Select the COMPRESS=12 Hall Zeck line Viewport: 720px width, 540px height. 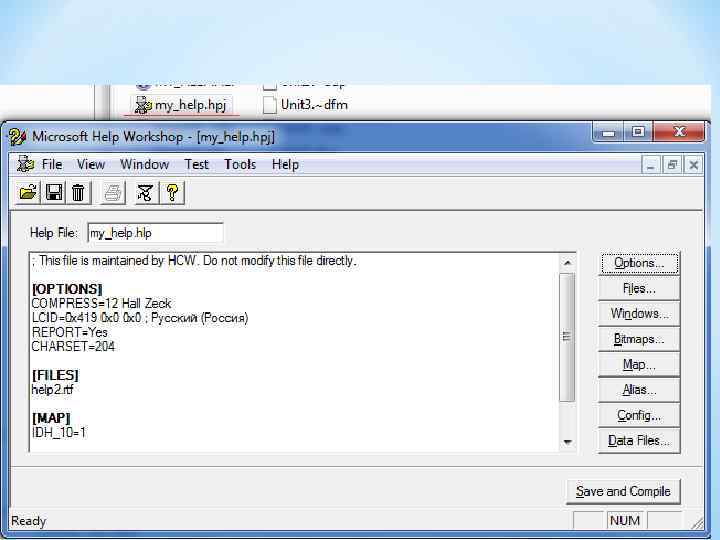[x=101, y=304]
